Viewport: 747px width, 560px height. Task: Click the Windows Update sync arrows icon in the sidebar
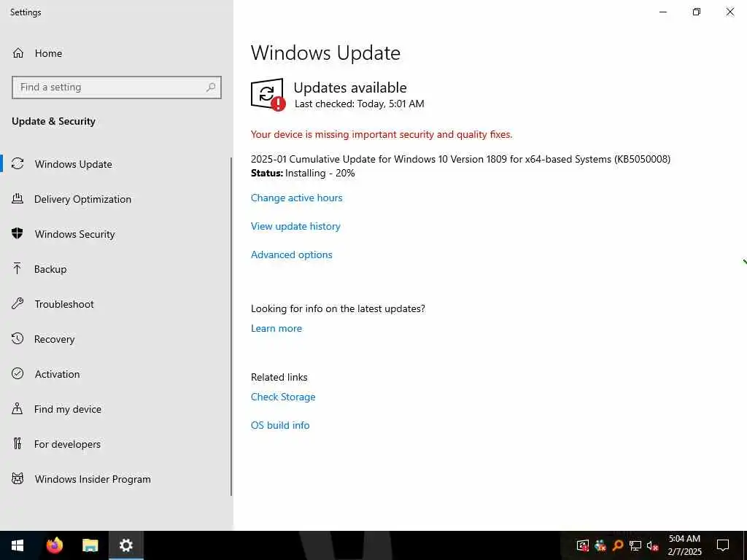(x=18, y=164)
